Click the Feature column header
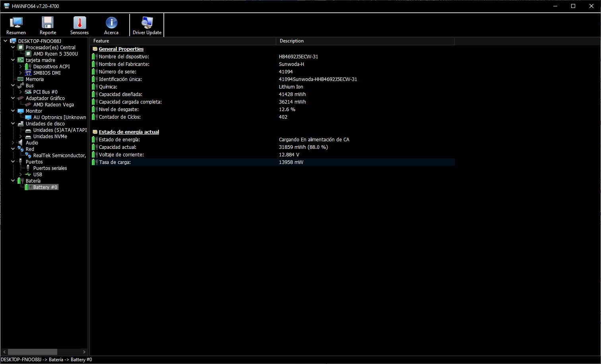Screen dimensions: 601x364 [x=183, y=41]
